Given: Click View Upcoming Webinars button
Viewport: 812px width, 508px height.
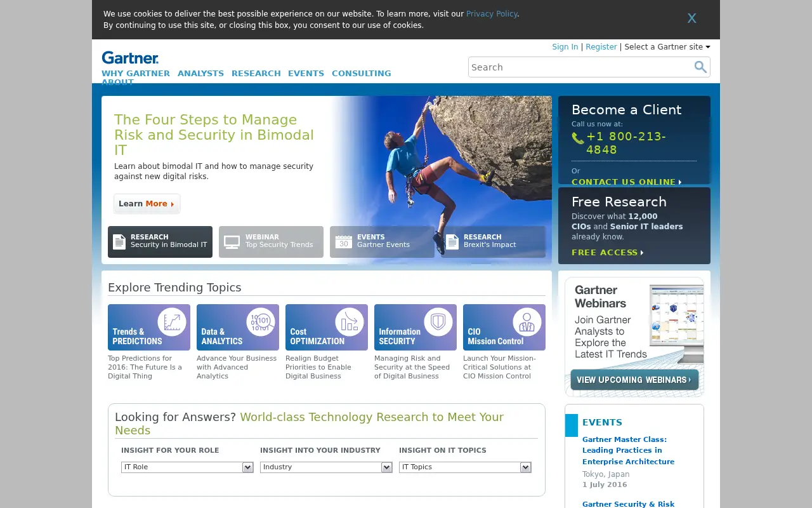Looking at the screenshot, I should point(634,380).
